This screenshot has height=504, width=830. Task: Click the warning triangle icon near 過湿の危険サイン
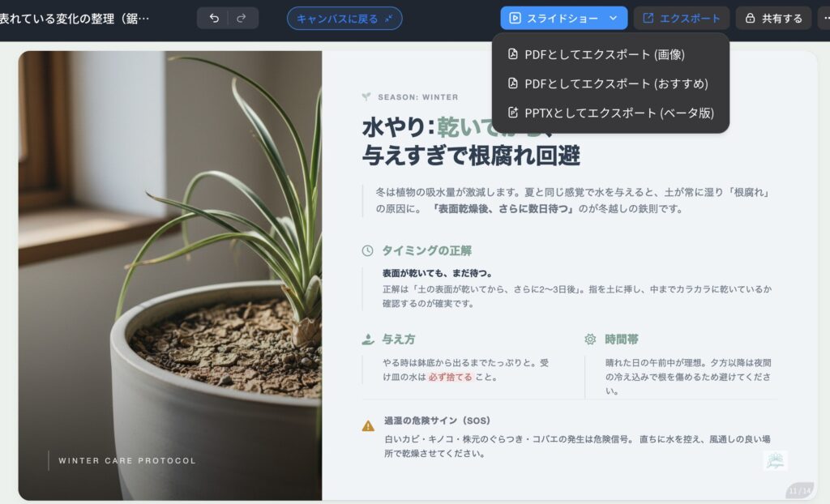[x=368, y=425]
